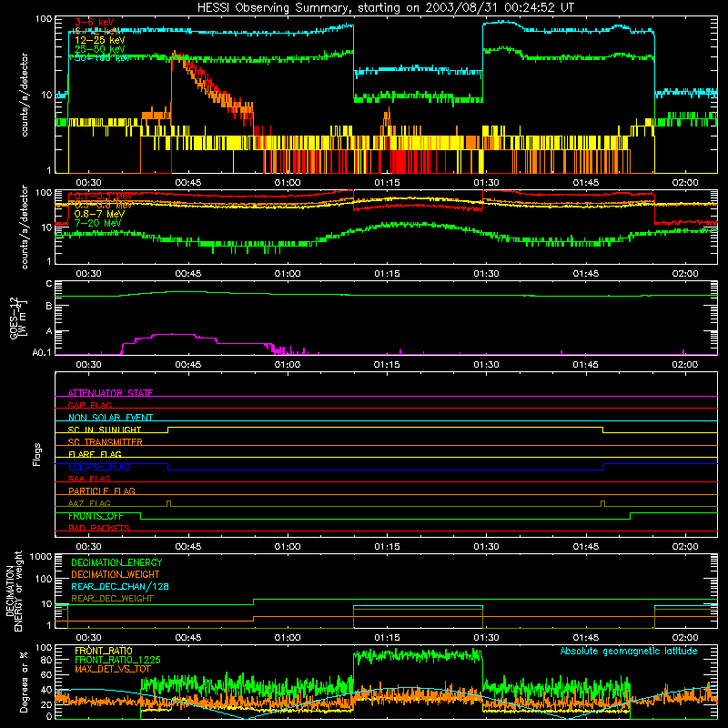Select the blue ECLIPSE_FLAG label

pyautogui.click(x=99, y=467)
